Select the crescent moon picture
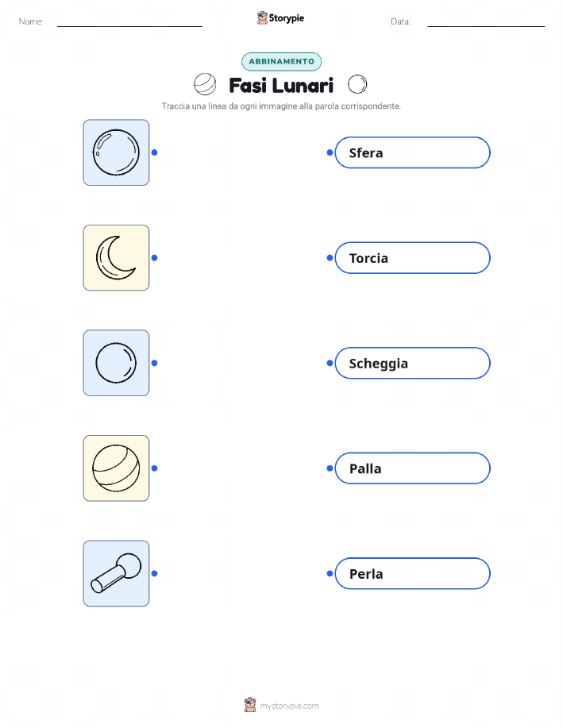 (x=116, y=258)
